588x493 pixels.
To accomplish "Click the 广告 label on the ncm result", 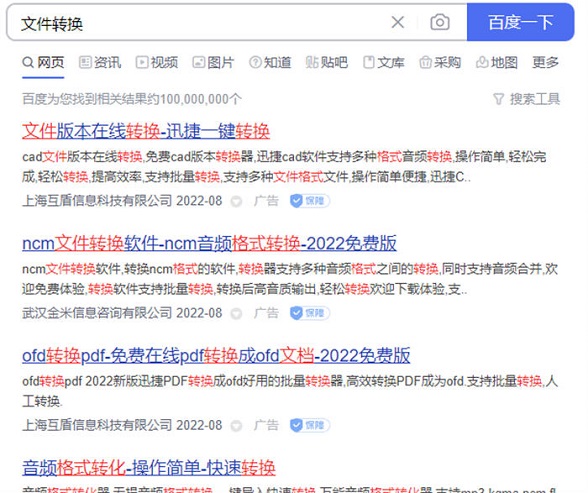I will point(266,313).
